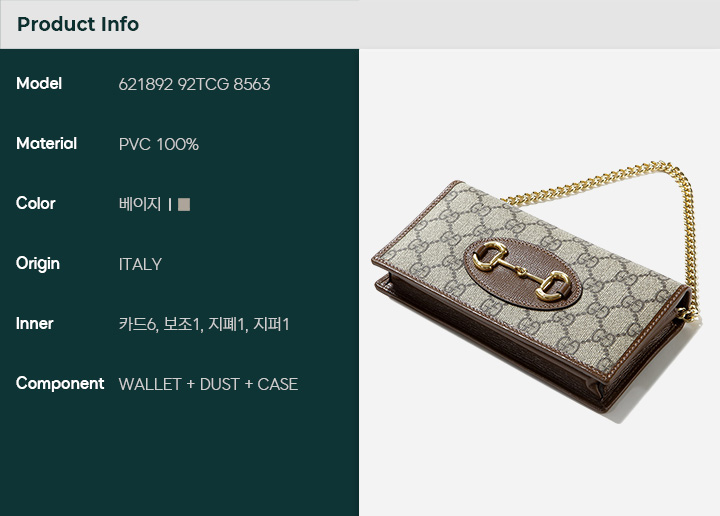Click WALLET + DUST + CASE text

pyautogui.click(x=208, y=384)
